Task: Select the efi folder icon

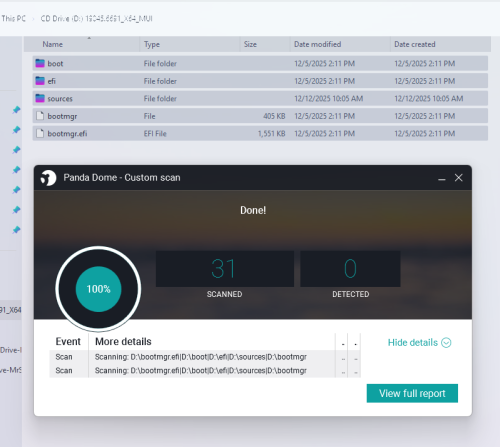Action: pos(40,81)
